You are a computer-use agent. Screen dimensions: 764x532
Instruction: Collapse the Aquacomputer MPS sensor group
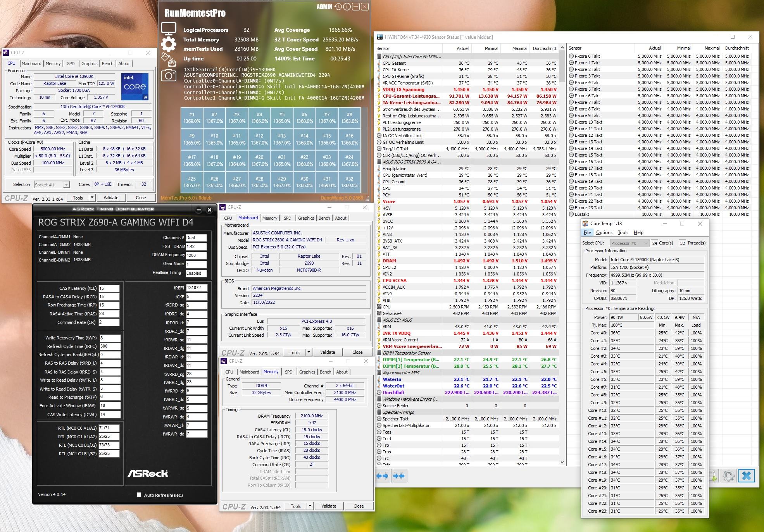pyautogui.click(x=379, y=373)
